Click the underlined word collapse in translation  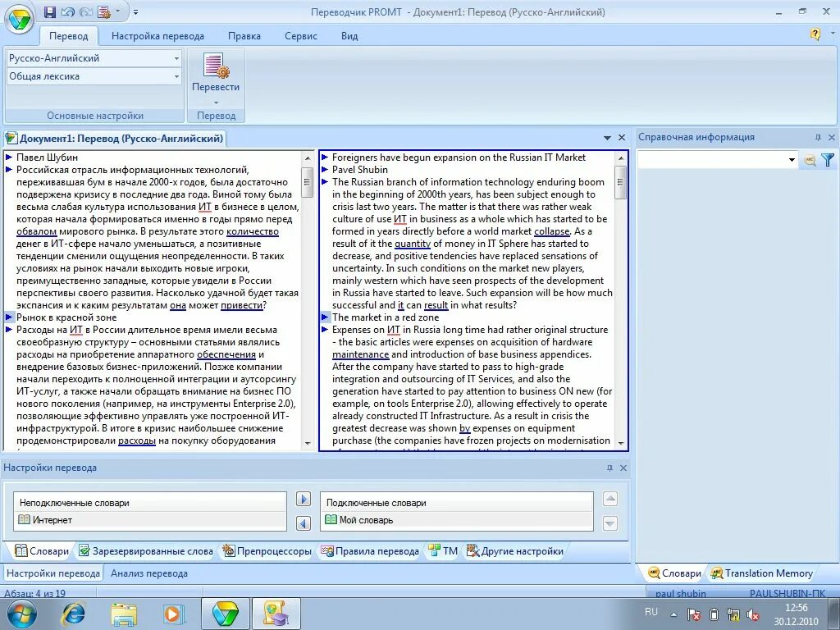point(551,231)
